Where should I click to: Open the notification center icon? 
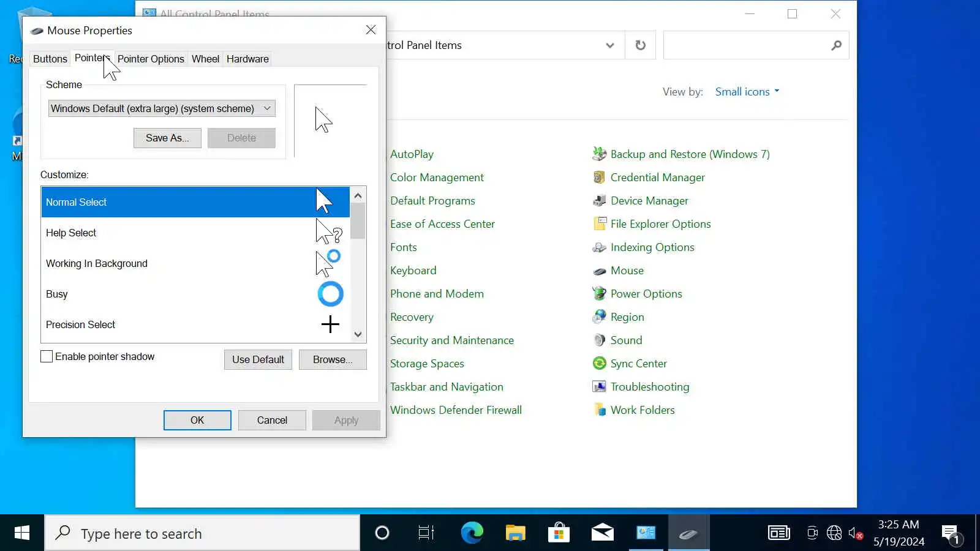[x=952, y=533]
